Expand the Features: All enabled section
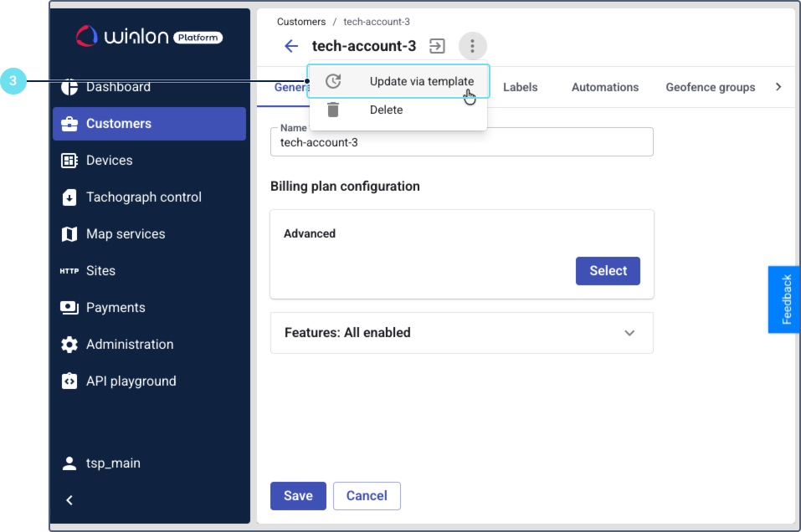The height and width of the screenshot is (532, 801). (461, 333)
